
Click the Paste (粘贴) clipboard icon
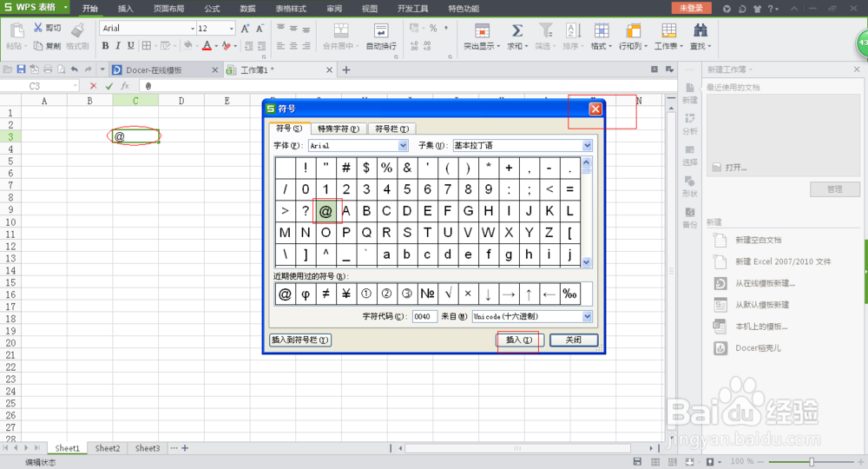(x=16, y=31)
